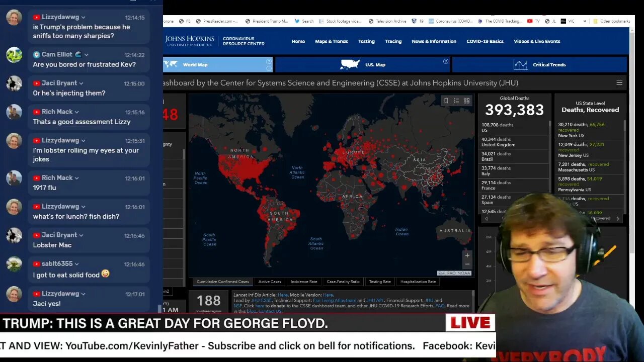The width and height of the screenshot is (644, 362).
Task: Click the help icon on U.S. Map tab
Action: click(446, 61)
